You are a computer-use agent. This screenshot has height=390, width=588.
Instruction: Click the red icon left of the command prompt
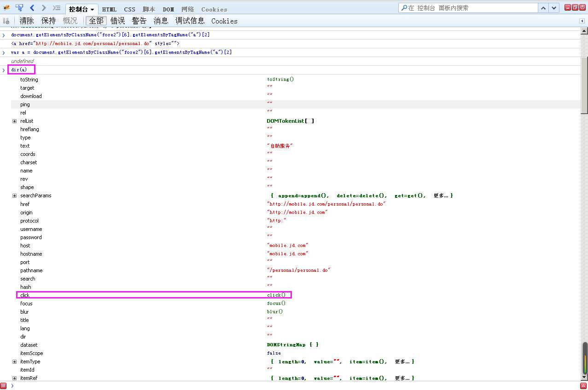pos(4,385)
